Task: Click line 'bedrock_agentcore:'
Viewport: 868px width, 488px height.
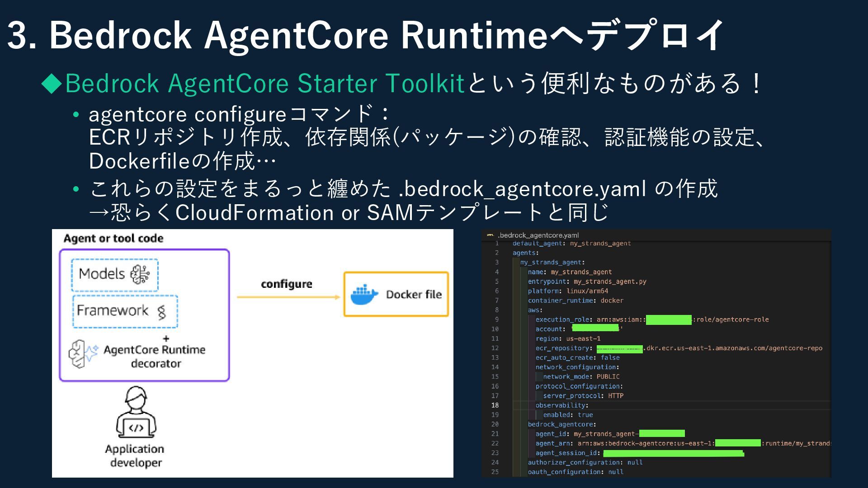Action: (x=562, y=424)
